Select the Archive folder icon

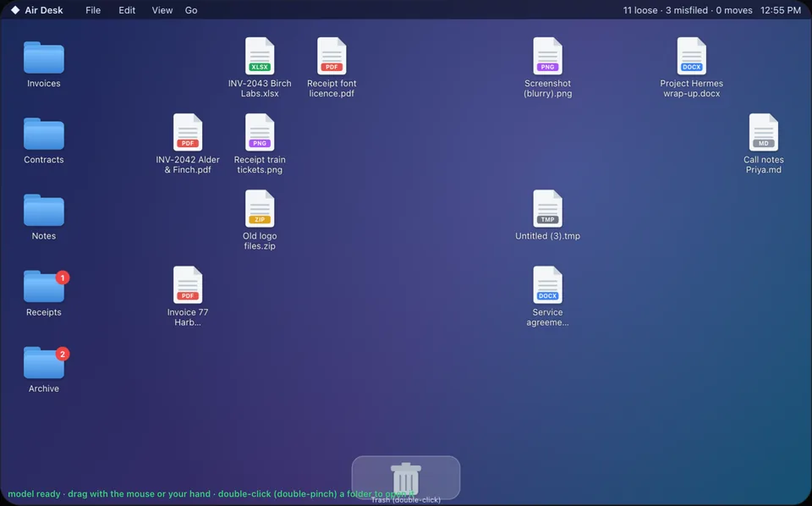point(43,362)
